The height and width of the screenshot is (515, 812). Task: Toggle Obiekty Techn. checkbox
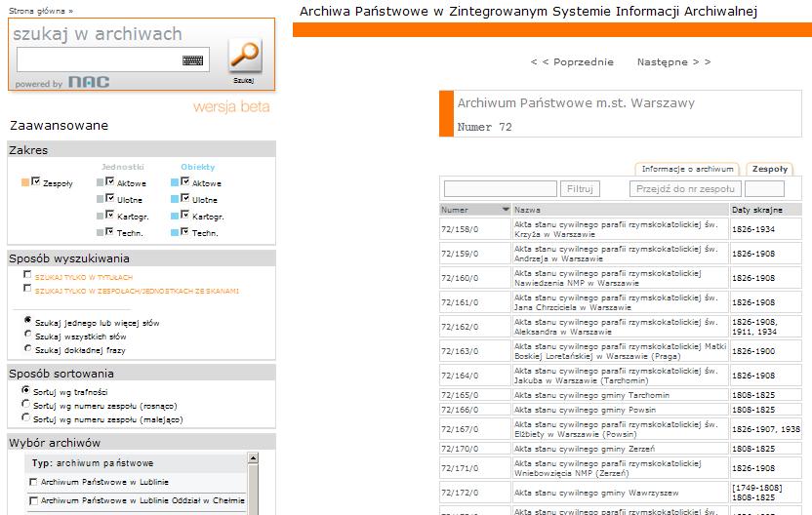pyautogui.click(x=184, y=231)
